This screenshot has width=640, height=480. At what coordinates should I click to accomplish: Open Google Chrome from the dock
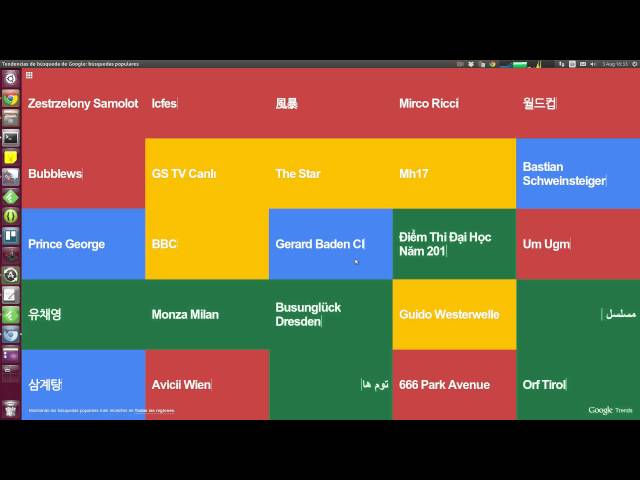pos(11,98)
